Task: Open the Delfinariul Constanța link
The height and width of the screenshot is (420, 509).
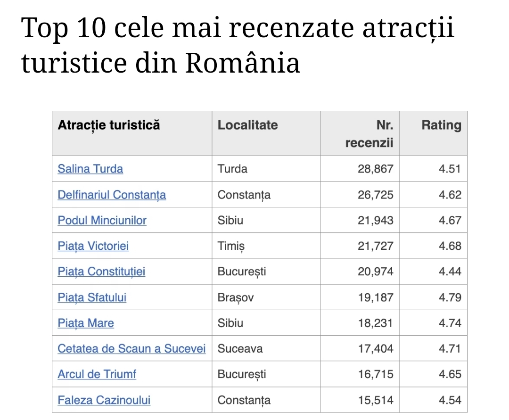Action: [x=112, y=195]
